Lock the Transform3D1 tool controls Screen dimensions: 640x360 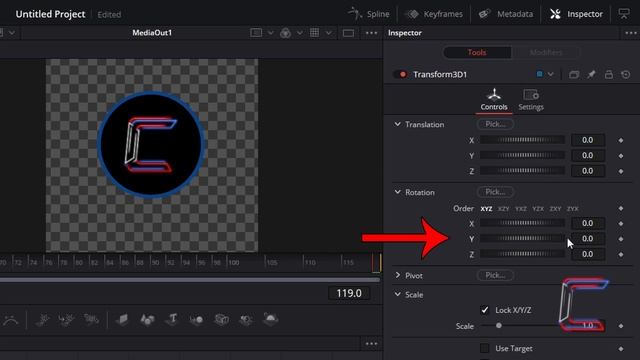point(609,74)
